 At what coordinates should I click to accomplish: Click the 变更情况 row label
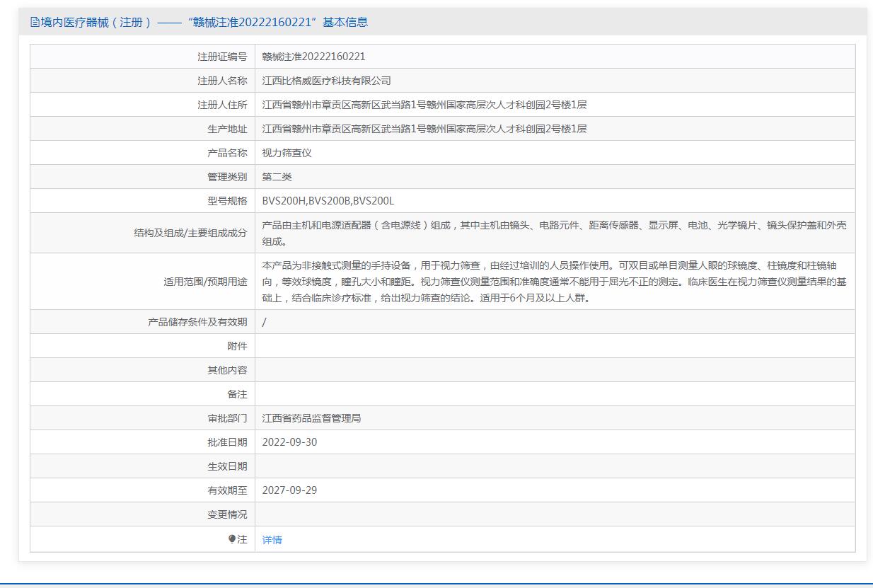pyautogui.click(x=227, y=514)
